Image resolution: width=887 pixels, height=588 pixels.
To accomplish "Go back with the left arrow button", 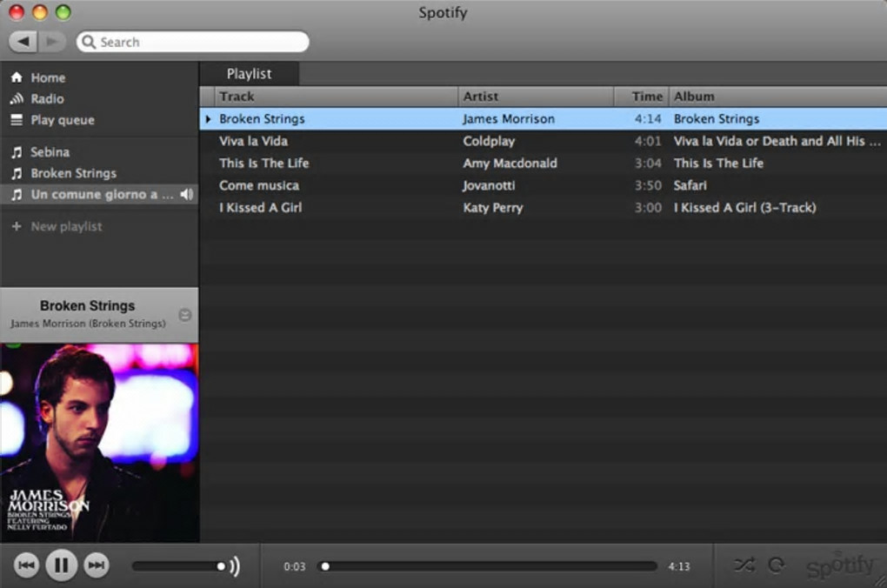I will [x=23, y=41].
